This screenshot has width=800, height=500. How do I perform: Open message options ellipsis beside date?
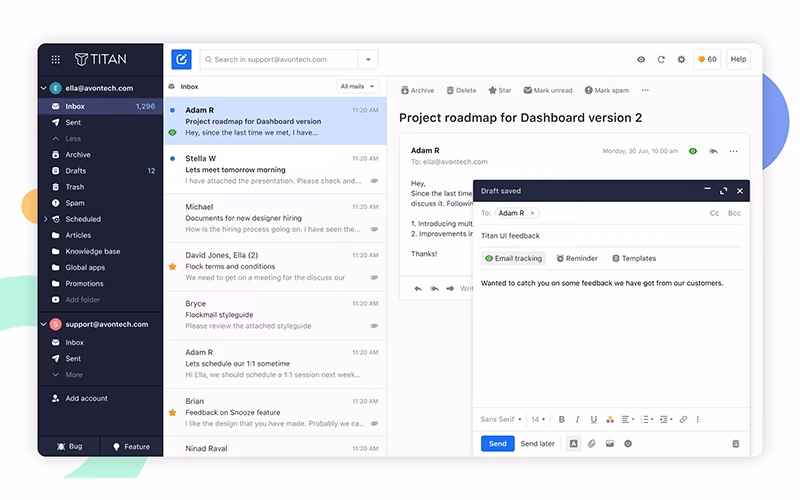tap(733, 152)
